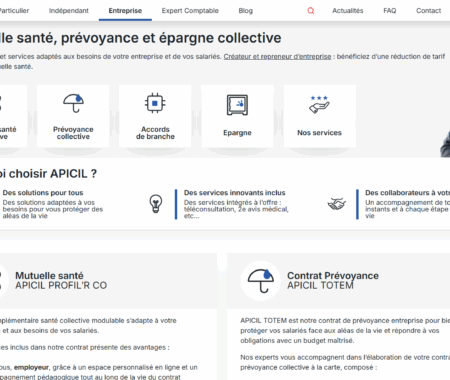Click the handshake icon beside collaborateurs

(337, 204)
